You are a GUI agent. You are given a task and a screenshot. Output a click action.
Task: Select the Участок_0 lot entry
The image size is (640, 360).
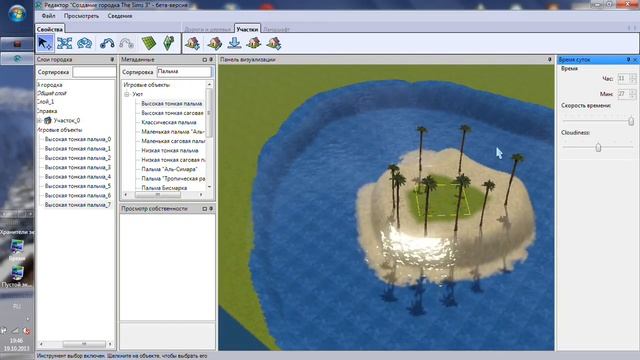coord(67,120)
